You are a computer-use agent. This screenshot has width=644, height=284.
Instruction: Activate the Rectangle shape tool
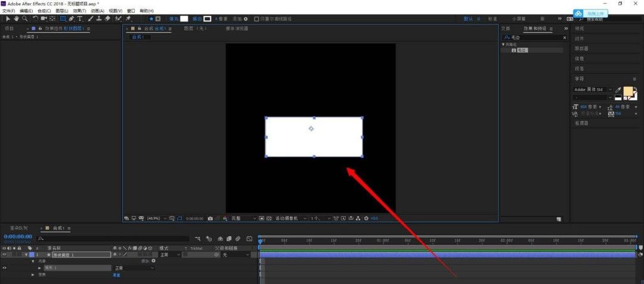tap(63, 18)
